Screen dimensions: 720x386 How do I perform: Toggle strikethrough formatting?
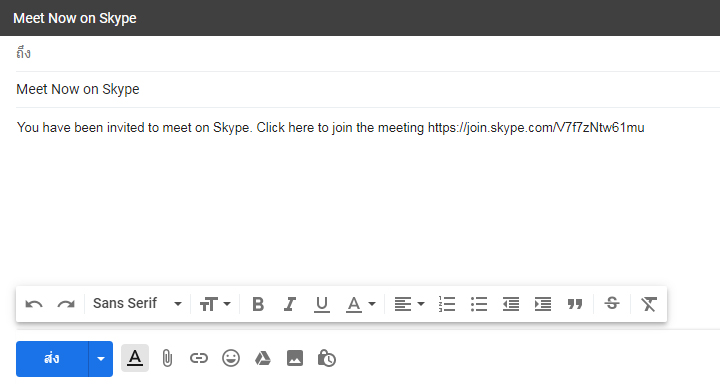click(612, 303)
